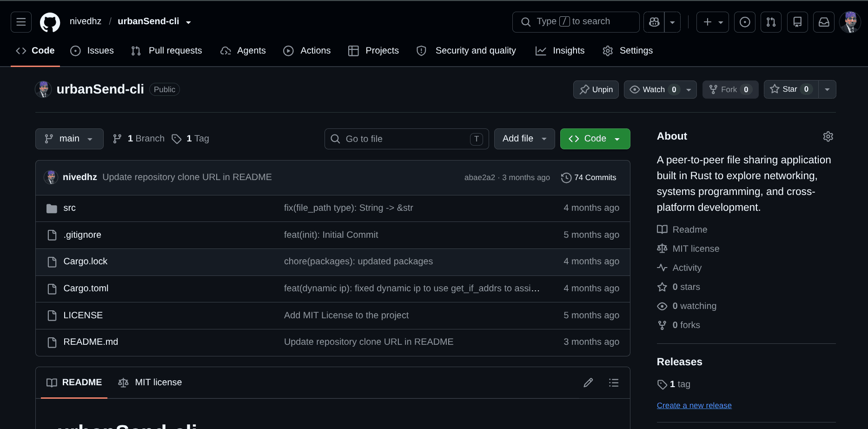
Task: Click the tag icon next to 1 Tag
Action: 177,139
